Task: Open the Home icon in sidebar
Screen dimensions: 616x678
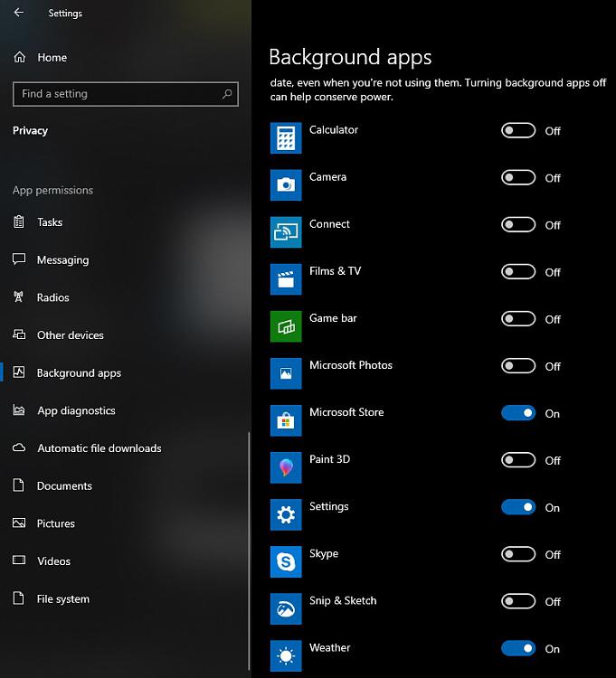Action: pyautogui.click(x=20, y=57)
